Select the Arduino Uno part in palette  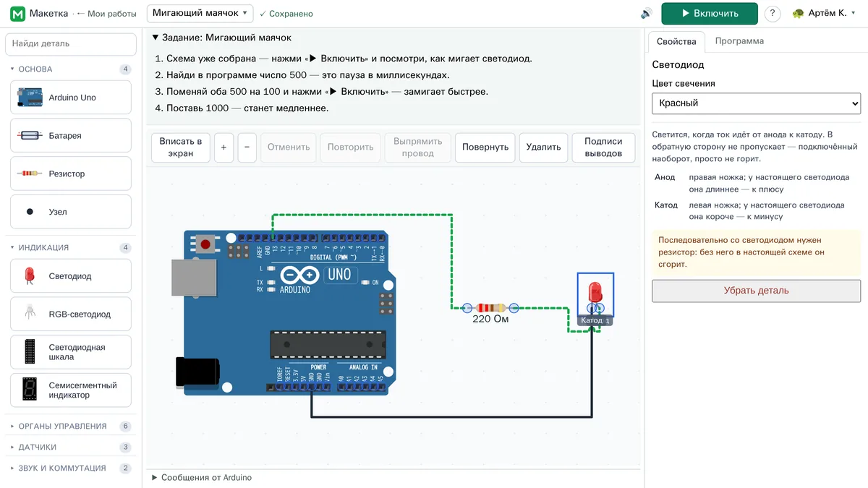(71, 98)
